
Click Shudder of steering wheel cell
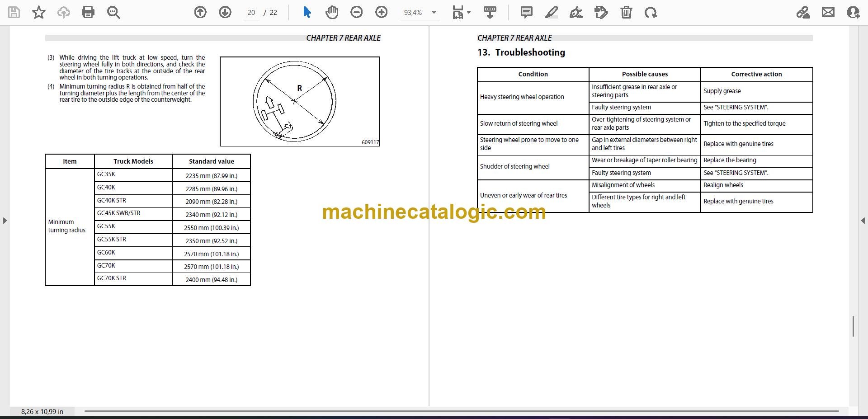point(533,167)
